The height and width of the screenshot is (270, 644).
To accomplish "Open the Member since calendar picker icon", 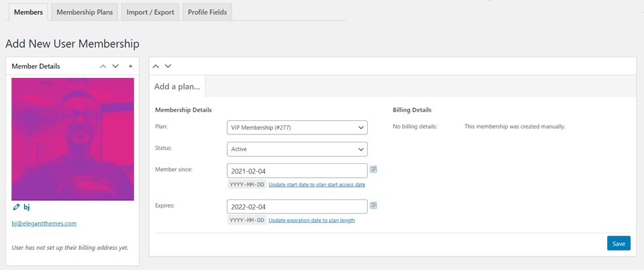I will 374,170.
